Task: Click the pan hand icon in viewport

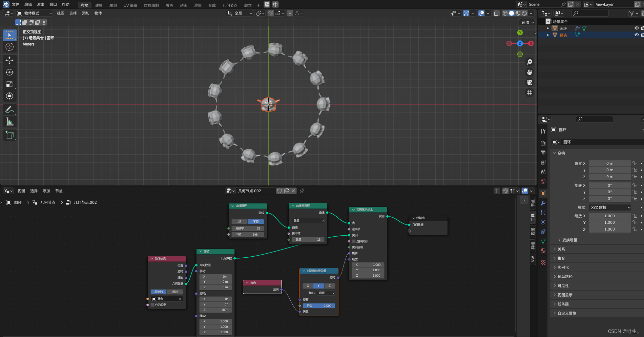Action: [x=529, y=72]
